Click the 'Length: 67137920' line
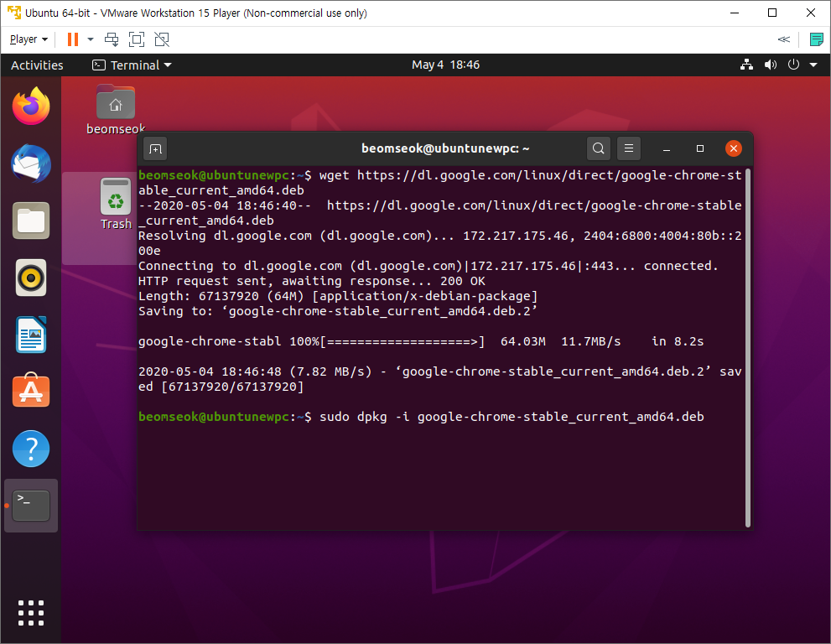 pyautogui.click(x=338, y=296)
